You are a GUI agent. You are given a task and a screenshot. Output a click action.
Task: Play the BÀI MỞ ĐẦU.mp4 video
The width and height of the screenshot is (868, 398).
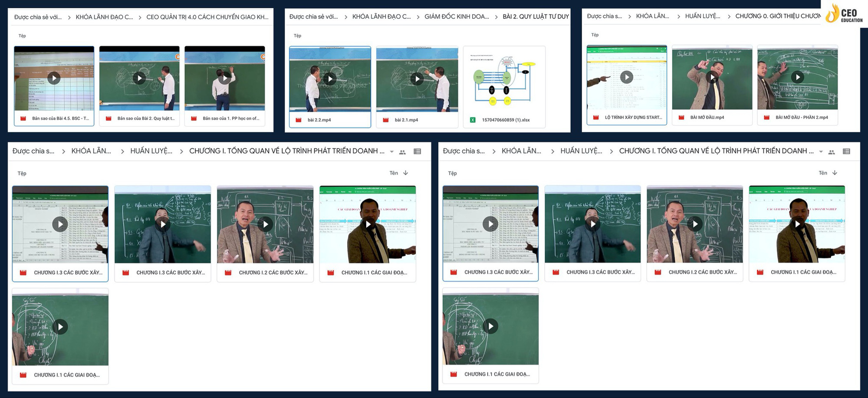coord(712,77)
